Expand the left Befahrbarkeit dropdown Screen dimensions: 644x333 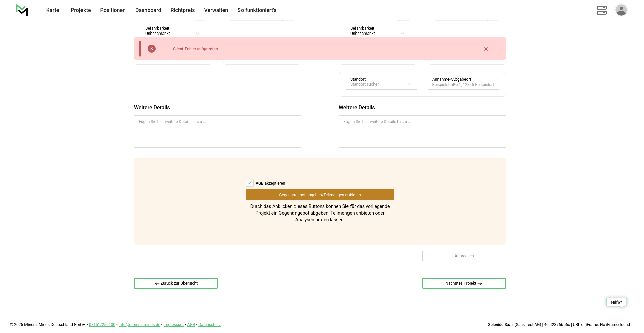(x=173, y=33)
